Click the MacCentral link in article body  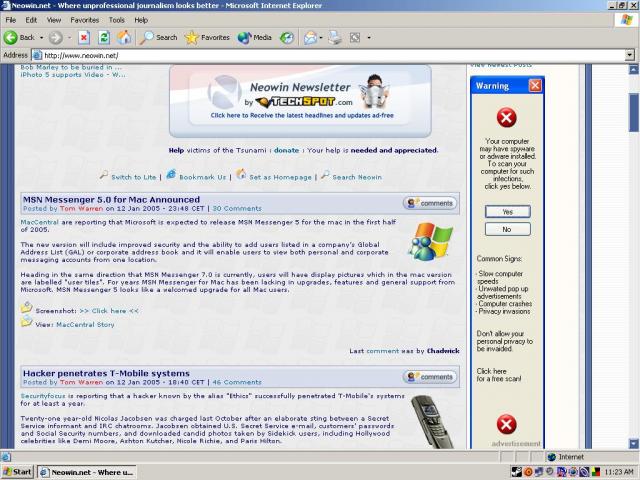(x=40, y=222)
